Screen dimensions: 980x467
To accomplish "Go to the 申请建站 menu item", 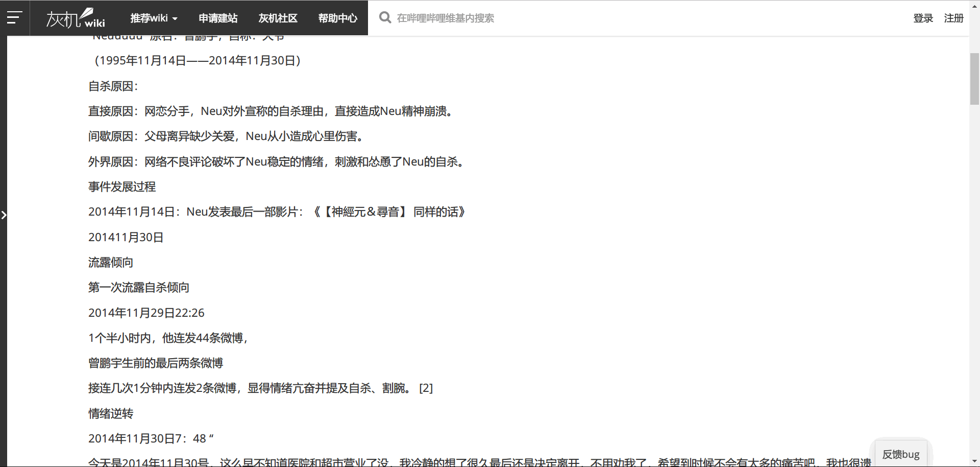I will tap(218, 18).
